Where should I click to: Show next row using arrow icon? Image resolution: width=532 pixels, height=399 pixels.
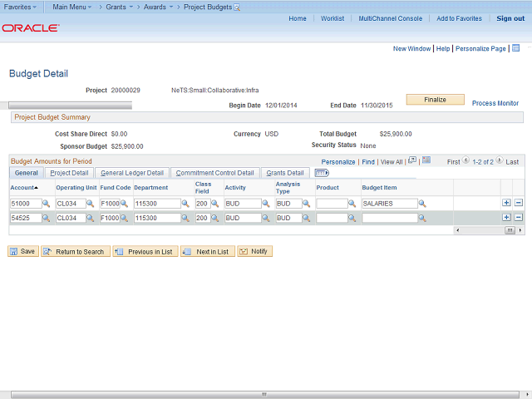tap(500, 161)
